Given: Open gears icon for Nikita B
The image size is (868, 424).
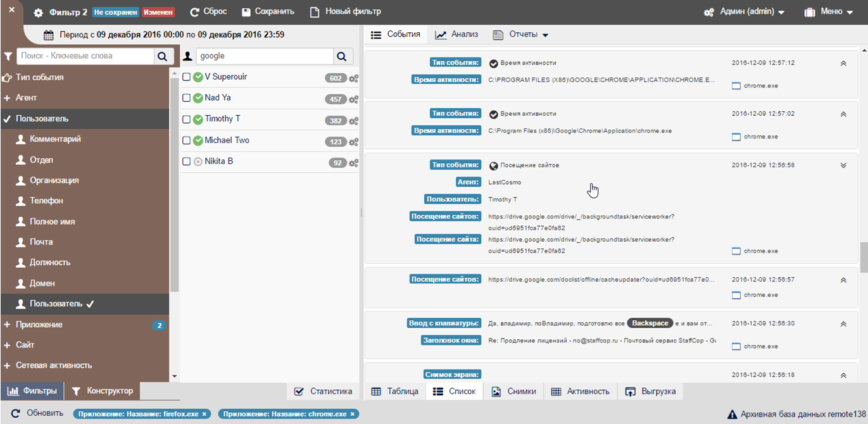Looking at the screenshot, I should pyautogui.click(x=354, y=163).
